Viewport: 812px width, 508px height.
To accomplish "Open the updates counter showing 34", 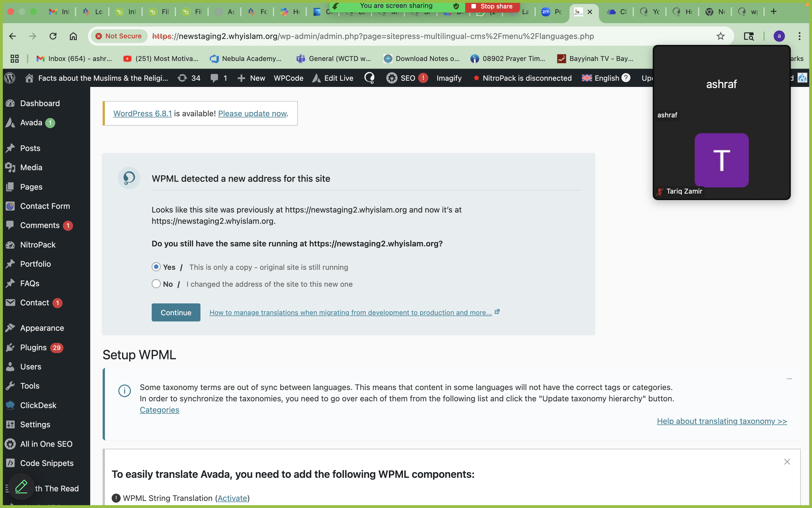I will 189,78.
